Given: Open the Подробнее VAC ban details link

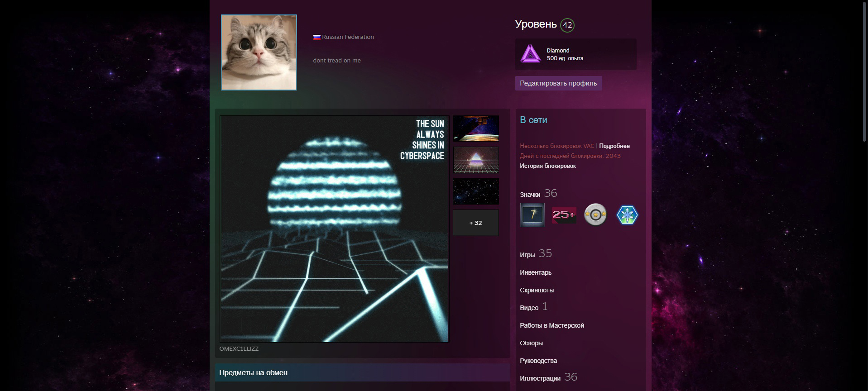Looking at the screenshot, I should [x=614, y=146].
